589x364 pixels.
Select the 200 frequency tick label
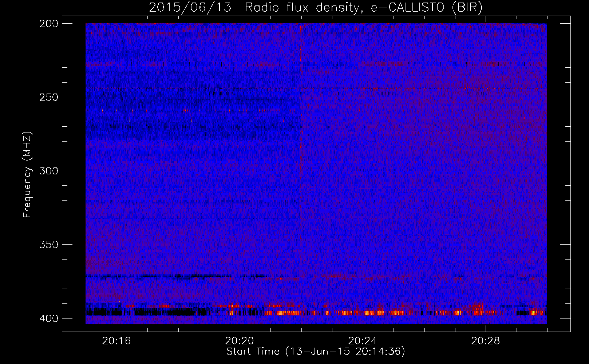pos(48,24)
